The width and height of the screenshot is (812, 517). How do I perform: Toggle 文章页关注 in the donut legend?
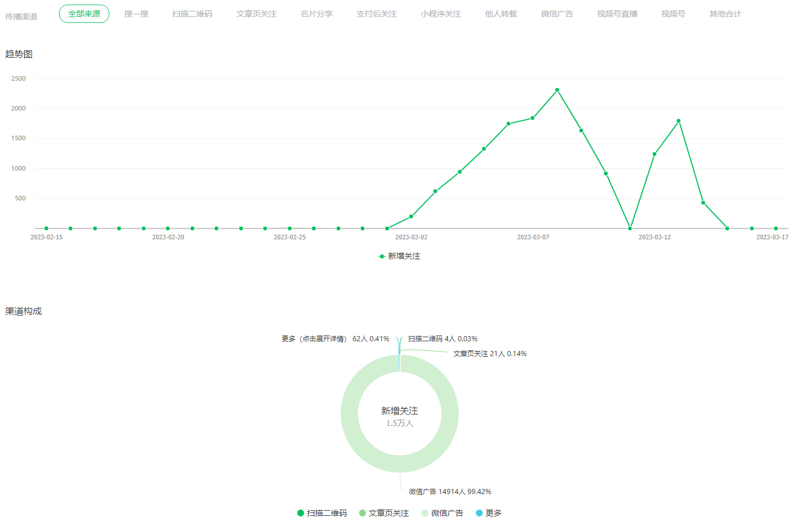[384, 513]
